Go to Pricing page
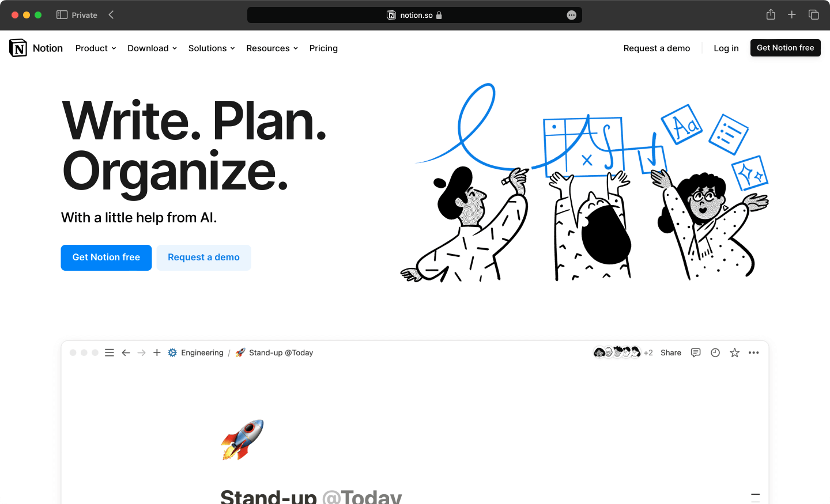The height and width of the screenshot is (504, 830). (323, 48)
